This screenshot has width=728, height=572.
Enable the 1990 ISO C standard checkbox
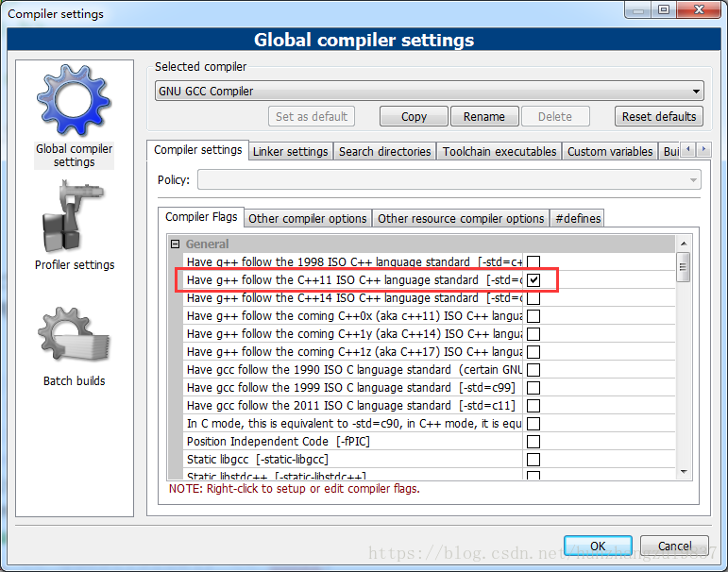click(x=533, y=370)
